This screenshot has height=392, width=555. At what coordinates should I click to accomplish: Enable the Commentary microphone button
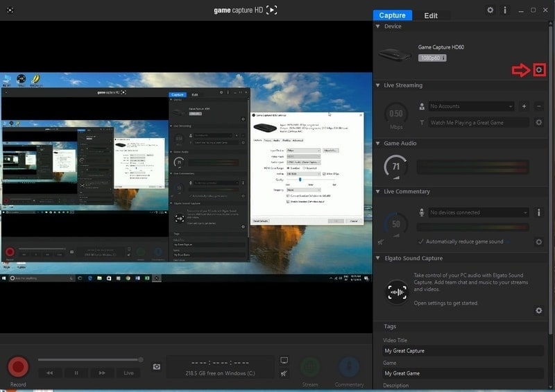click(x=350, y=367)
